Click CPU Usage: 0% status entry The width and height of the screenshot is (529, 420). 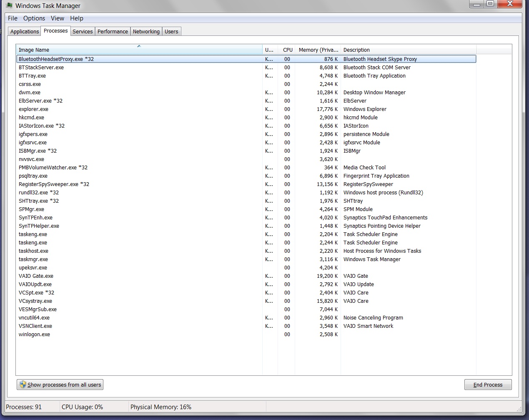[x=82, y=407]
